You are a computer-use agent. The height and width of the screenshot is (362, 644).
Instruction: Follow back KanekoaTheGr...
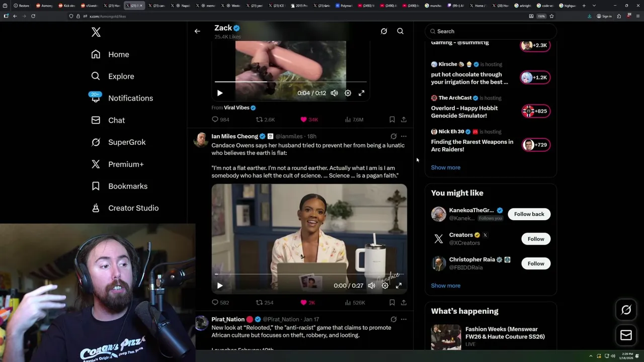pyautogui.click(x=529, y=214)
